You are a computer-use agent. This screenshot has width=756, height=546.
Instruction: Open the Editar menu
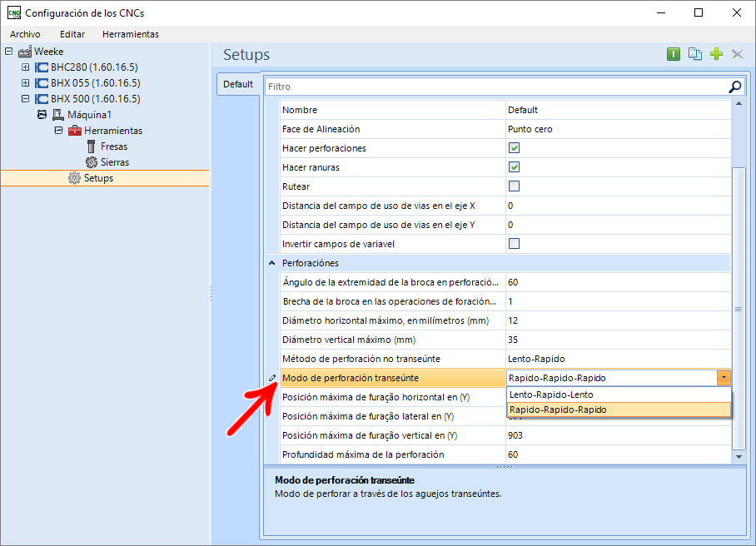72,34
